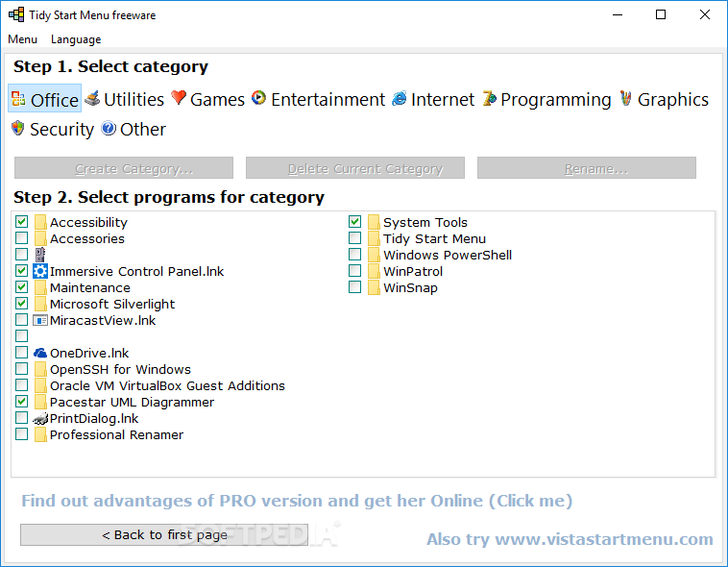
Task: Click the Accessibility folder icon
Action: pyautogui.click(x=40, y=222)
